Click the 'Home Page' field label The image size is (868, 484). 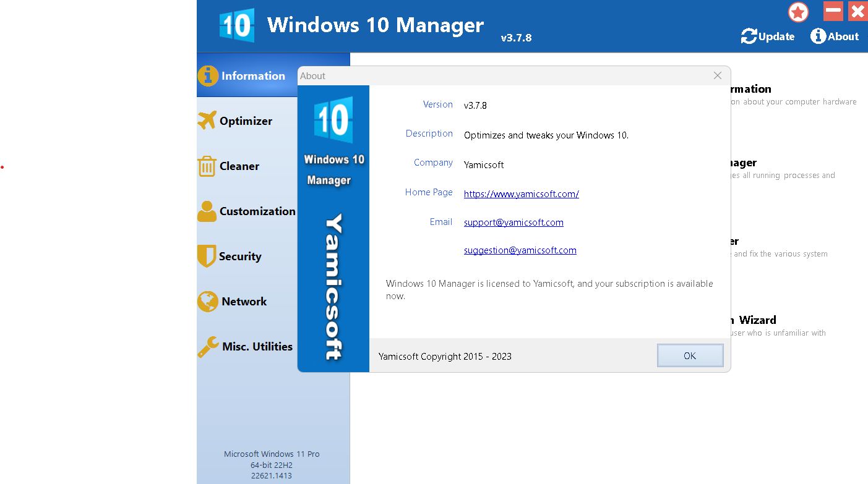click(429, 192)
